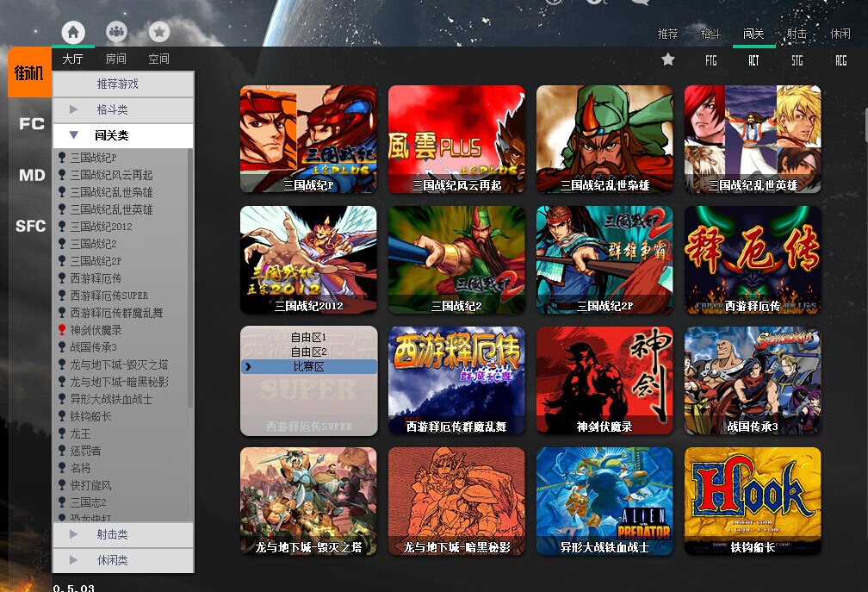Click the red pin icon beside 神剑伏魔录
The height and width of the screenshot is (592, 868).
[x=61, y=330]
